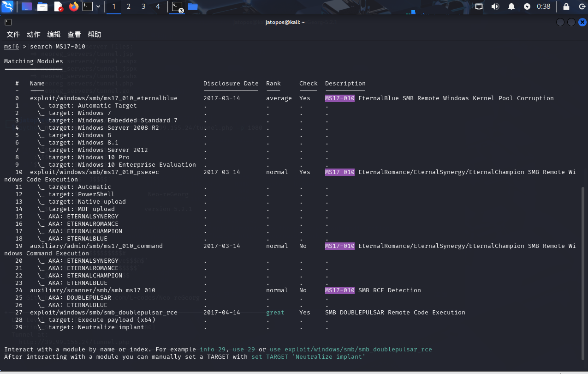Click the show desktop panel icon

(27, 6)
